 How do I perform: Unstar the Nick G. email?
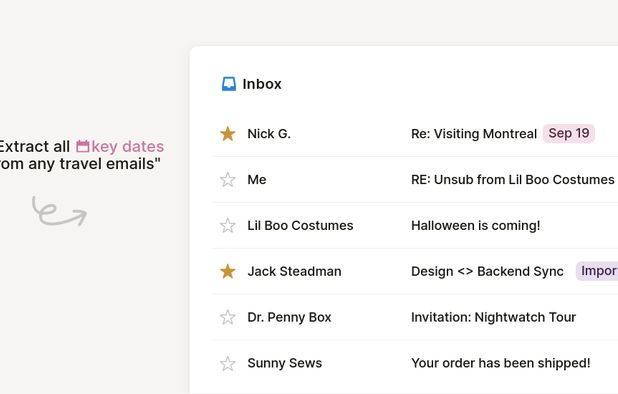(228, 134)
